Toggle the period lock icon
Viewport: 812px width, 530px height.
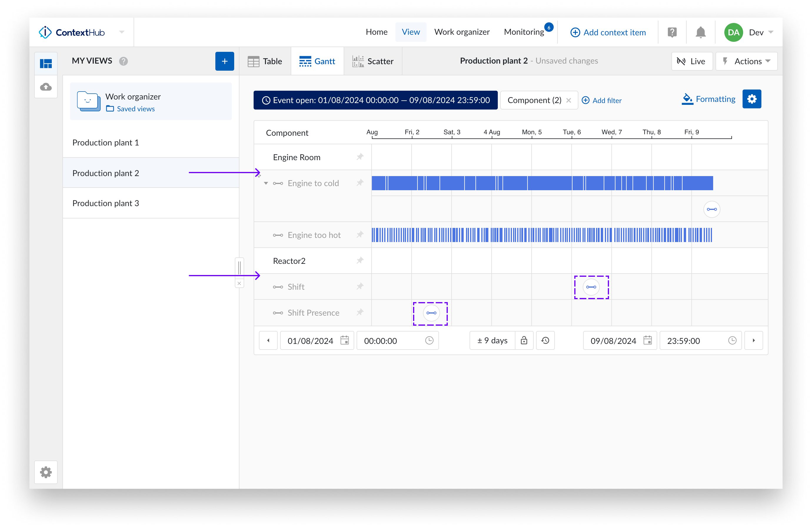click(524, 340)
